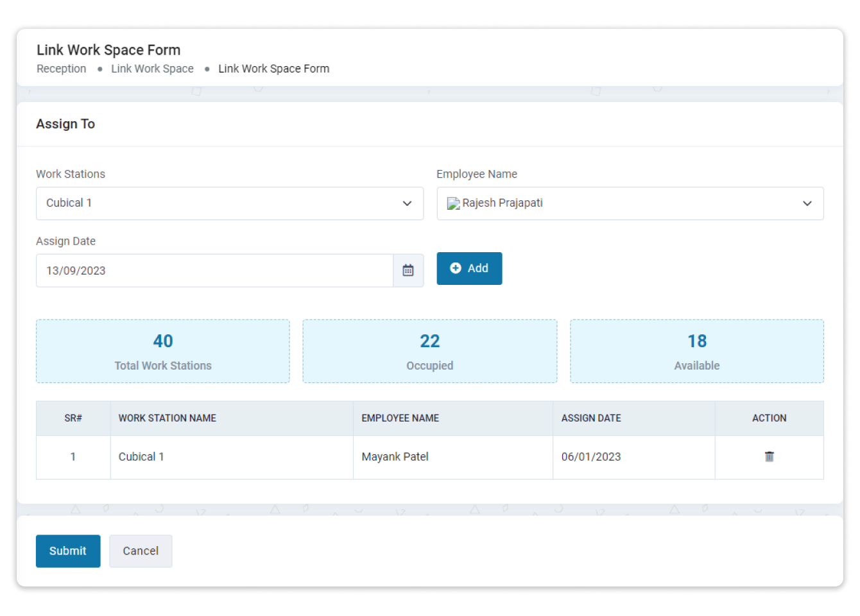
Task: Focus the Assign Date input field
Action: [x=214, y=271]
